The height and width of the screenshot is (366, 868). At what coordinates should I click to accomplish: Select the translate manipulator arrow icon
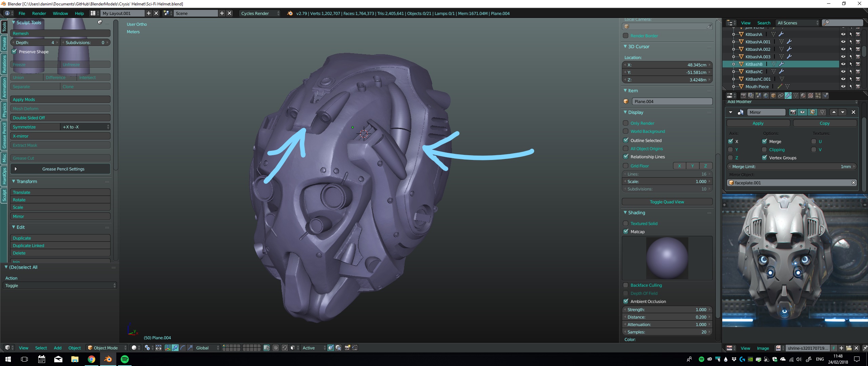click(x=175, y=348)
